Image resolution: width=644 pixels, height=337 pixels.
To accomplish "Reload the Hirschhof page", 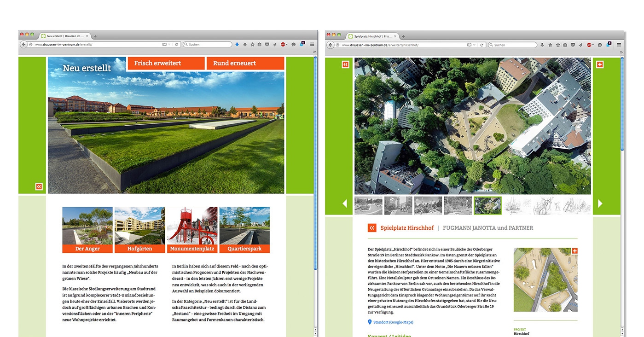I will point(482,45).
